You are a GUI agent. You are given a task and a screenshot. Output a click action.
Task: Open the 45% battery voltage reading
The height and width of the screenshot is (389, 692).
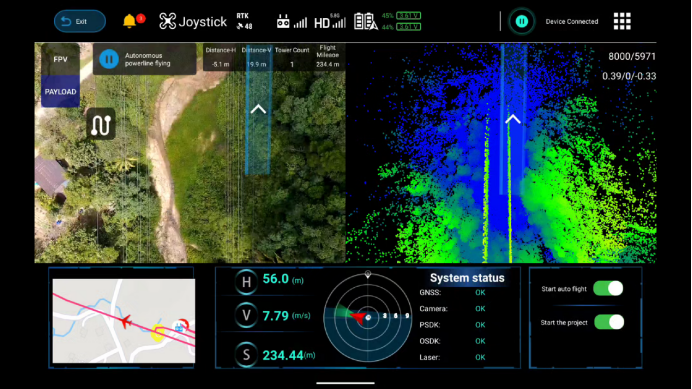click(x=401, y=16)
